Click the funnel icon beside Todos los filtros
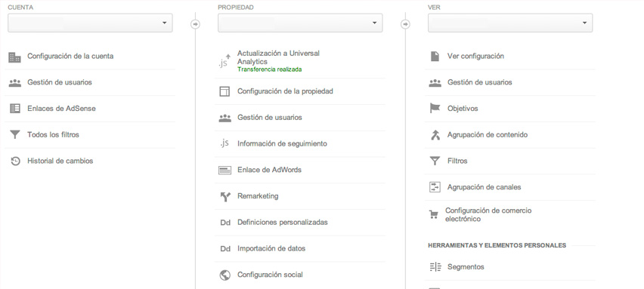 pyautogui.click(x=15, y=135)
